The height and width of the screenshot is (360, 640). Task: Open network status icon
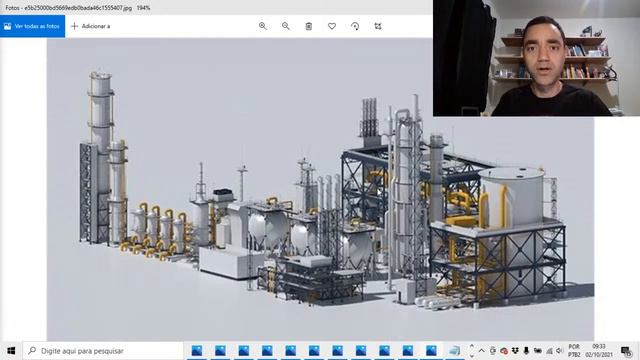(x=549, y=351)
